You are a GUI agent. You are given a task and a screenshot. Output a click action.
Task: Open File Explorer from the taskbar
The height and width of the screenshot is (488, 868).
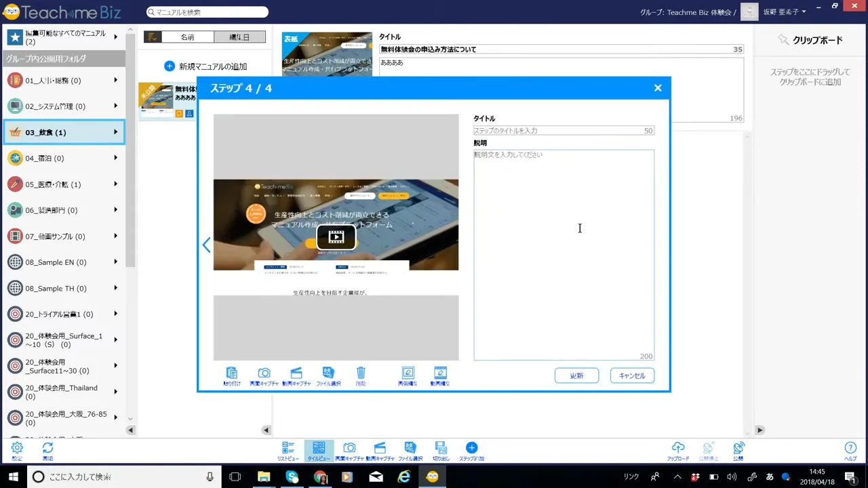(x=263, y=477)
